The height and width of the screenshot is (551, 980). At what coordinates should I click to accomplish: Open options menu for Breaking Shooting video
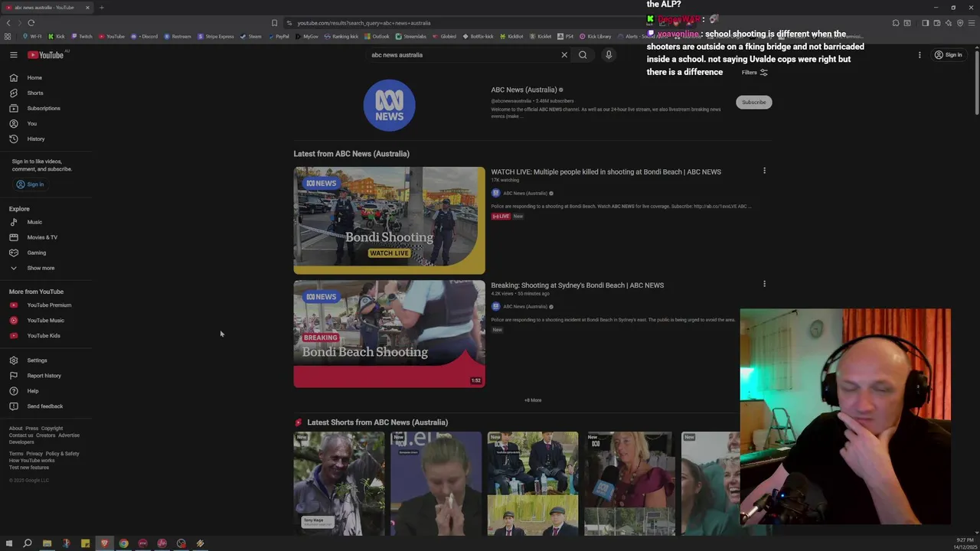click(x=764, y=285)
